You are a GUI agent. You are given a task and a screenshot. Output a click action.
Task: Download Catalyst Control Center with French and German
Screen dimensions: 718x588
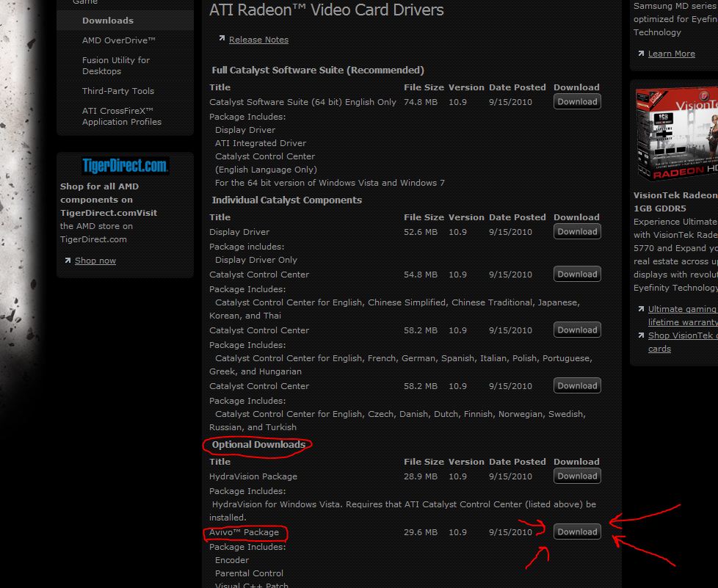pyautogui.click(x=577, y=330)
